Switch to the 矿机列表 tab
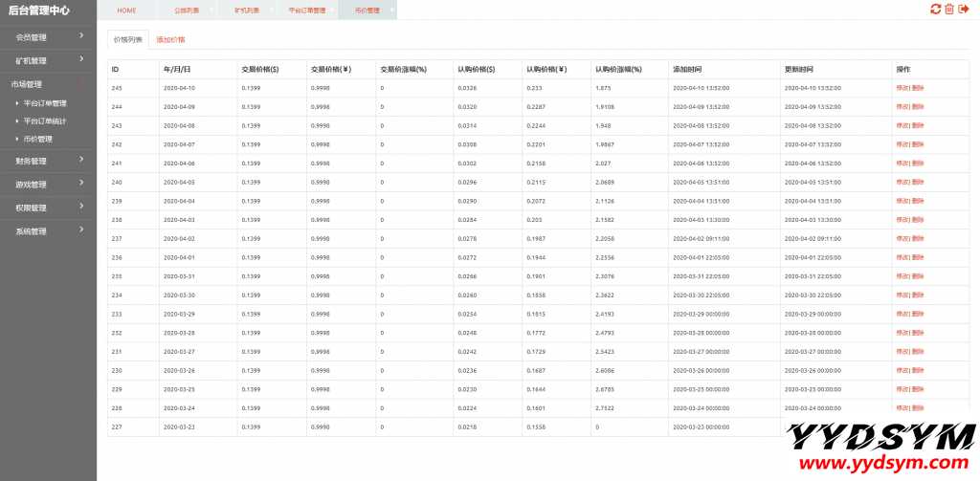This screenshot has width=980, height=481. click(x=246, y=11)
